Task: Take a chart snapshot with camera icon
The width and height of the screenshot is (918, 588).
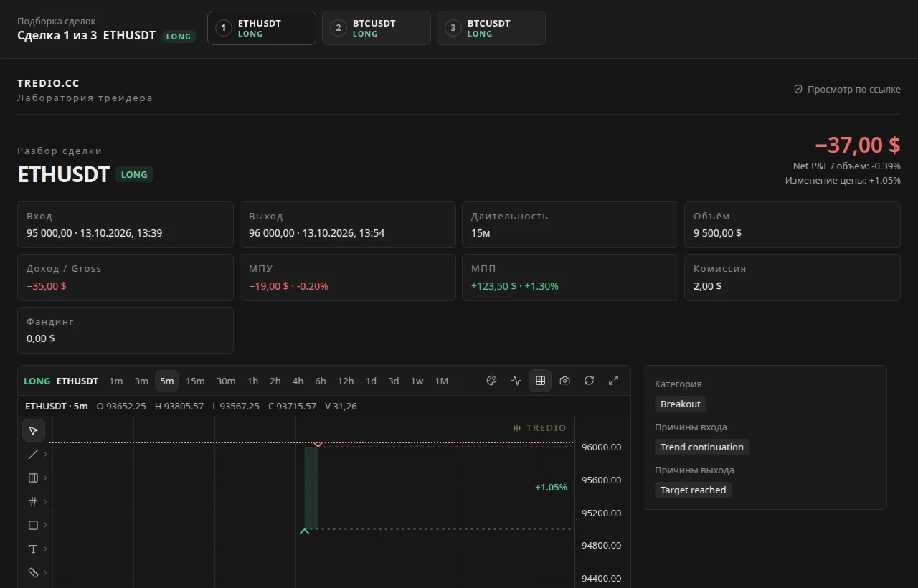Action: point(564,381)
